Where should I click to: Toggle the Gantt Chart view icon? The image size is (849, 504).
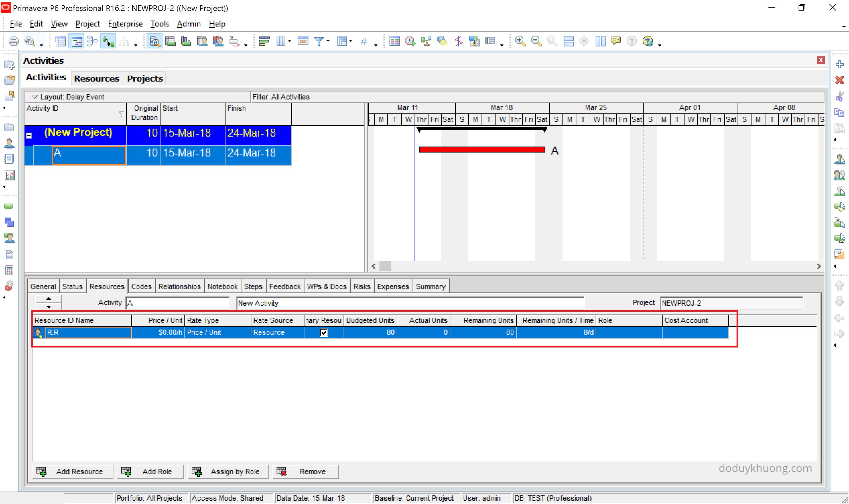(76, 41)
